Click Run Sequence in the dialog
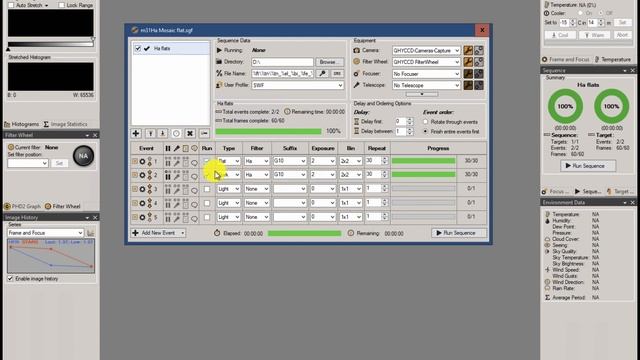Screen dimensions: 640x360 pyautogui.click(x=459, y=233)
